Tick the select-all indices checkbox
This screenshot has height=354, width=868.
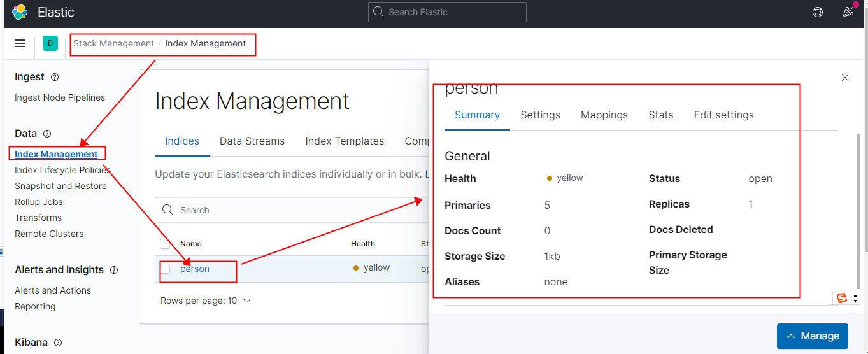165,244
